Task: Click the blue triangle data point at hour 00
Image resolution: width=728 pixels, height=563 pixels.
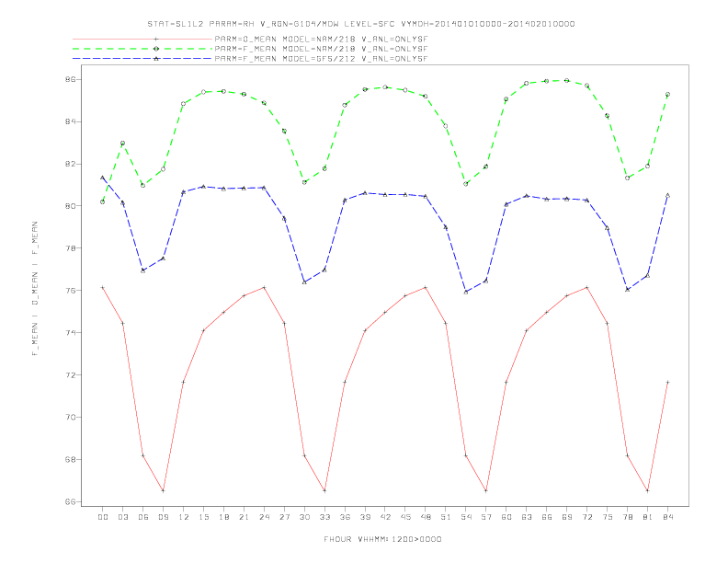Action: pos(103,178)
